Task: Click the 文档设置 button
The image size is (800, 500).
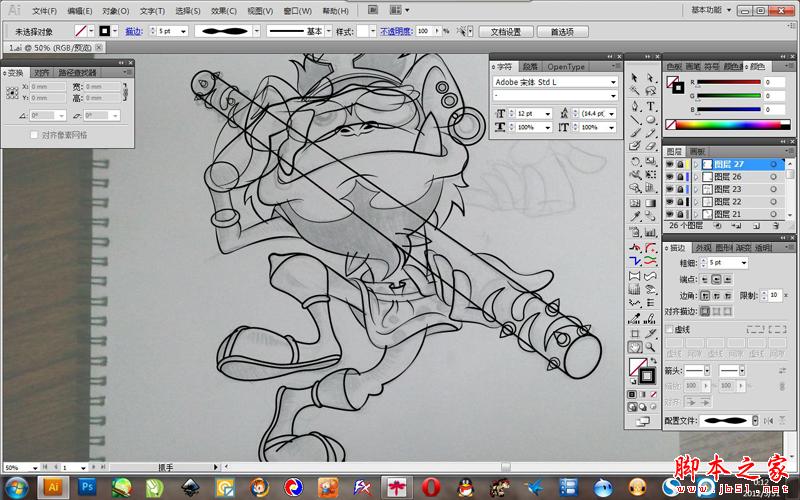Action: (x=506, y=32)
